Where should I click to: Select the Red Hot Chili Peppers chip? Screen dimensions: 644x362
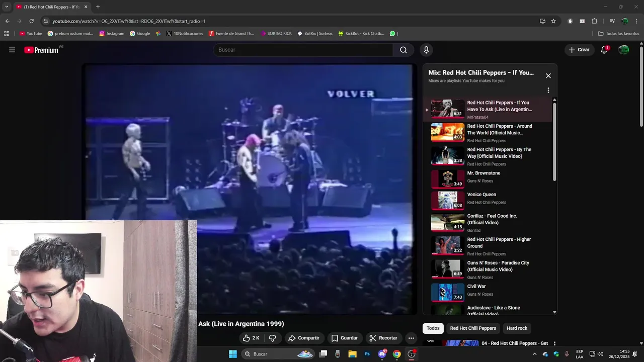pyautogui.click(x=473, y=328)
